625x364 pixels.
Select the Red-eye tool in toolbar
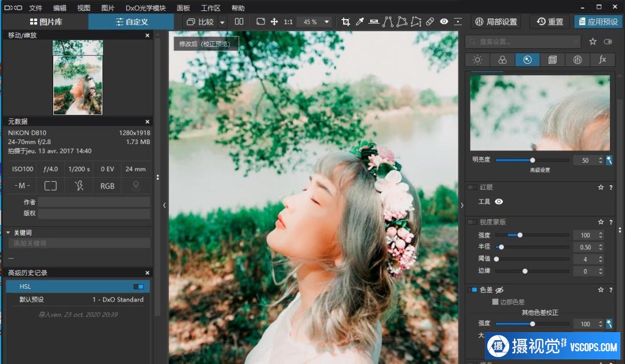[444, 21]
